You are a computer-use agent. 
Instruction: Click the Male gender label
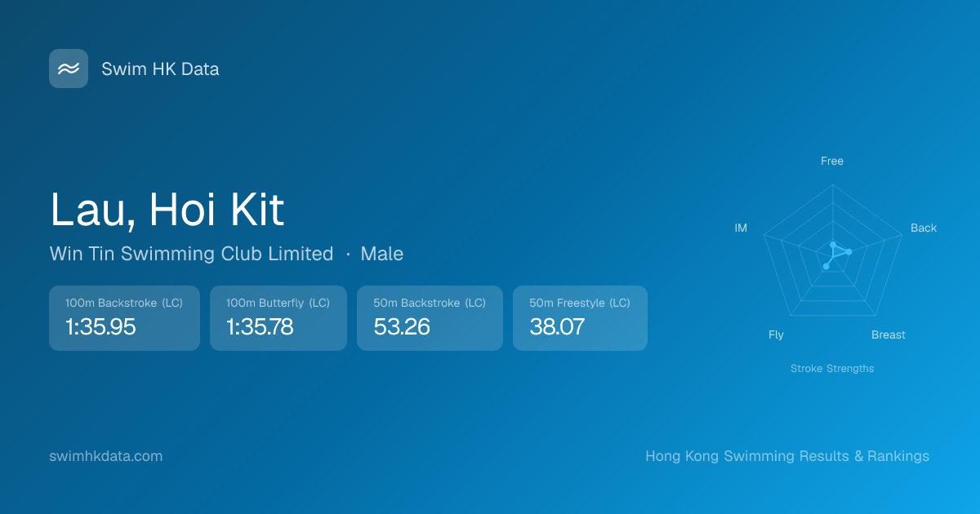[x=381, y=254]
